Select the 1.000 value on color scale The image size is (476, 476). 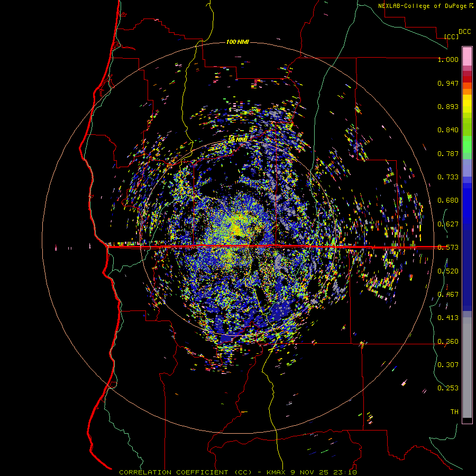[448, 59]
